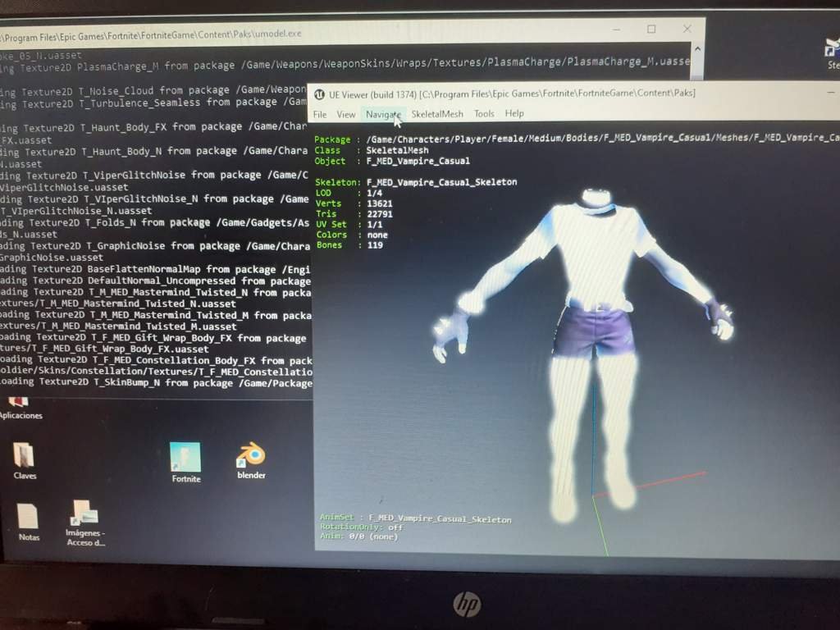This screenshot has height=630, width=840.
Task: Click the Package path text in the viewer
Action: point(603,138)
